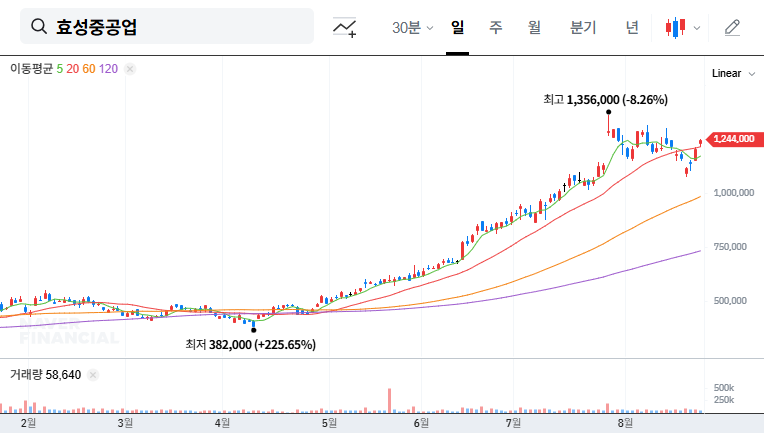Click the 8월 date axis label
Screen dimensions: 764x433
625,423
